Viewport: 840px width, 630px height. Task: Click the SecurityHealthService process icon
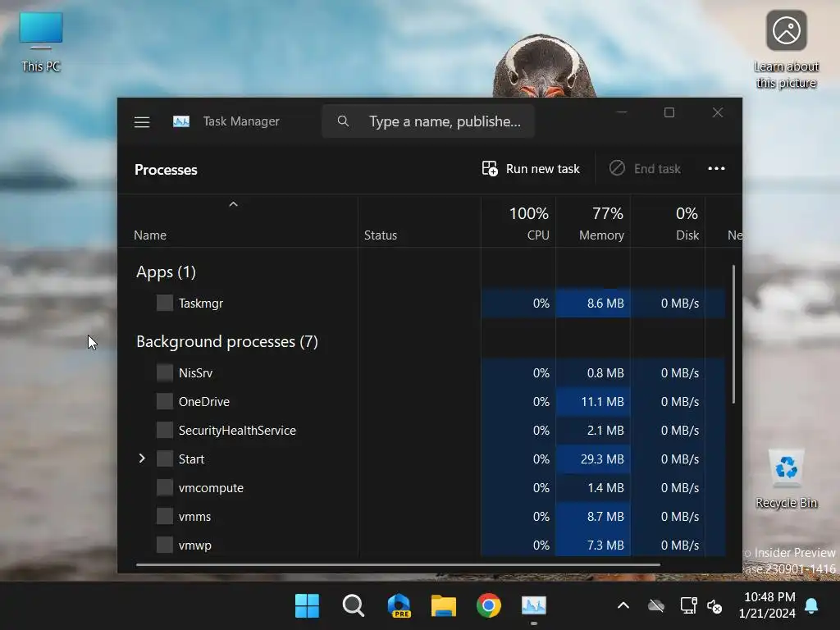tap(164, 430)
